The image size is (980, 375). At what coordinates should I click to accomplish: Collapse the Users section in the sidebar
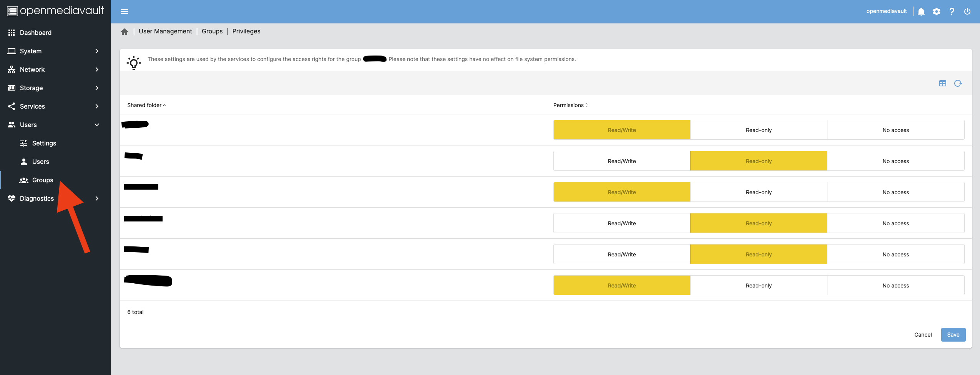[x=53, y=125]
